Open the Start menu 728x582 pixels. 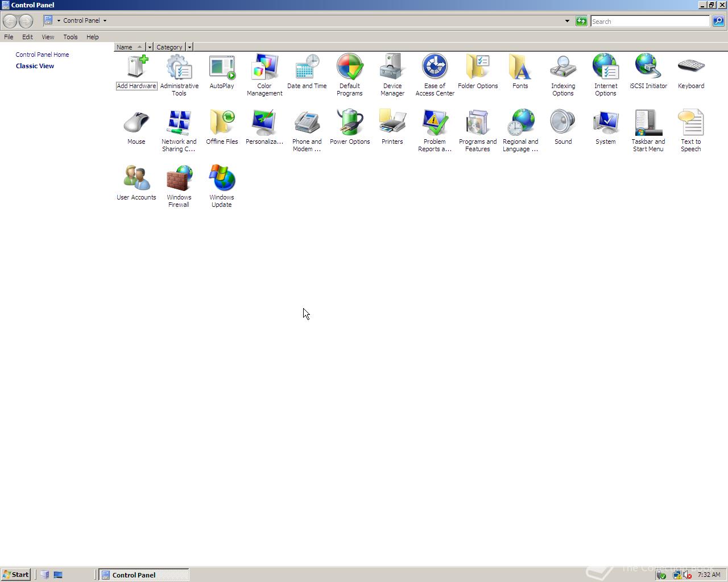tap(16, 575)
